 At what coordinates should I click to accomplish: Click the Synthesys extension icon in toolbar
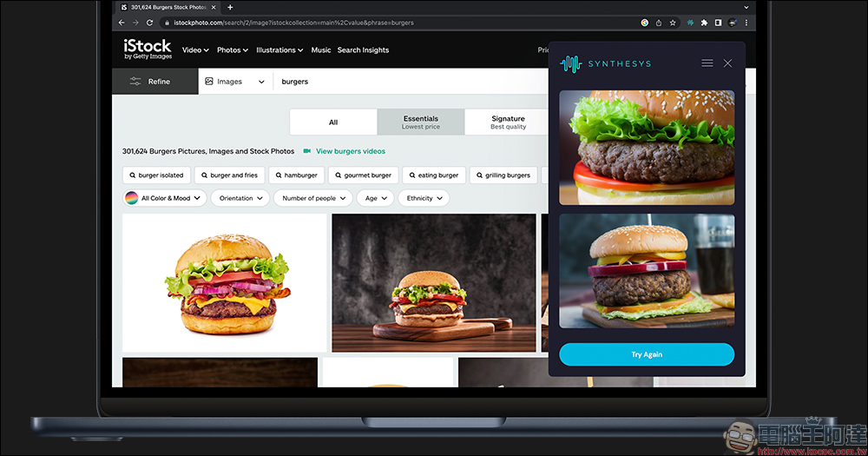pos(690,23)
